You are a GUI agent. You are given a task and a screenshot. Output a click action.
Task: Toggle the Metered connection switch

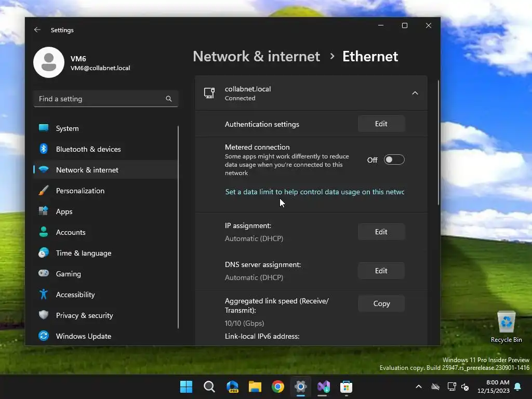[394, 159]
